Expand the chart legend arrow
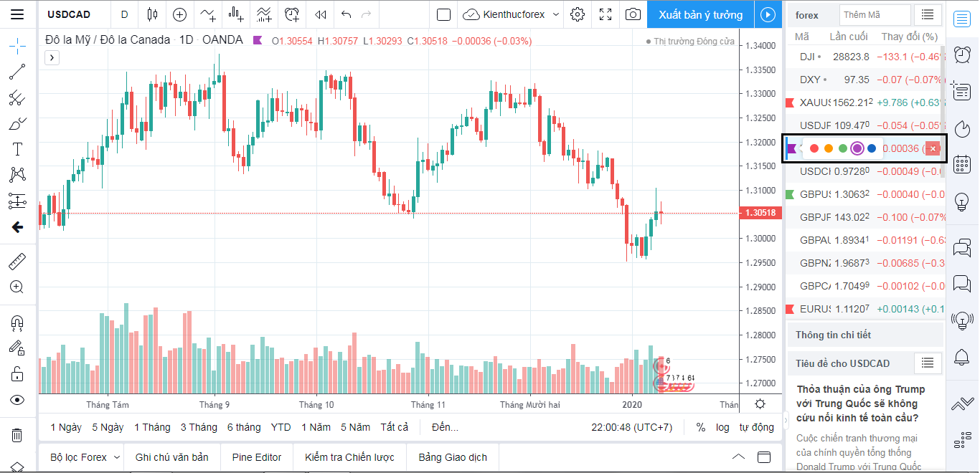Viewport: 980px width, 473px height. (x=52, y=58)
